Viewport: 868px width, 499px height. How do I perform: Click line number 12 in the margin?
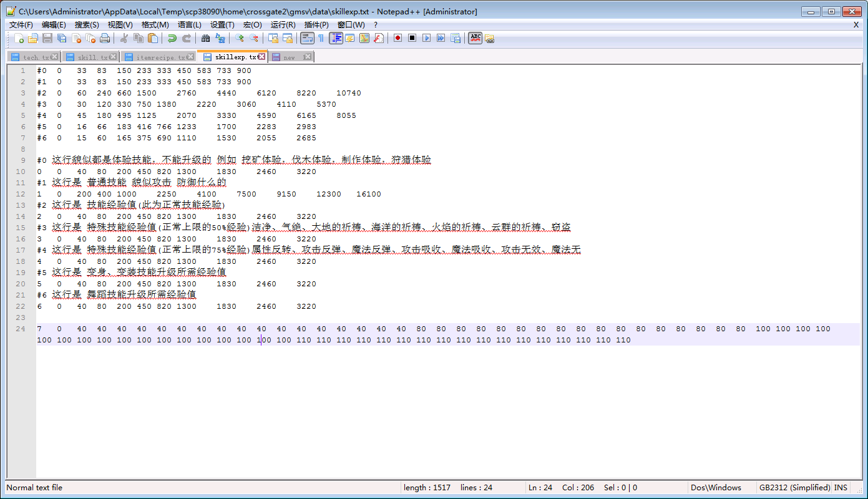tap(22, 194)
